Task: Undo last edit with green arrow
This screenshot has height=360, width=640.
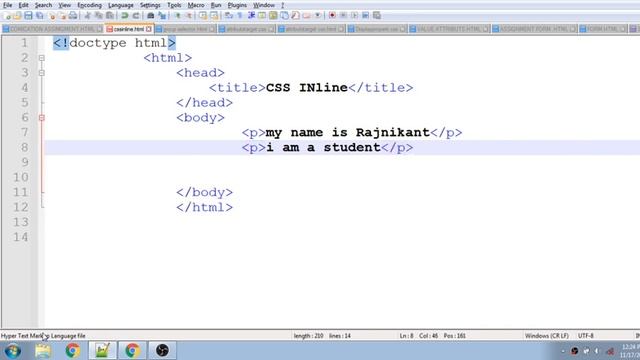Action: (x=124, y=16)
